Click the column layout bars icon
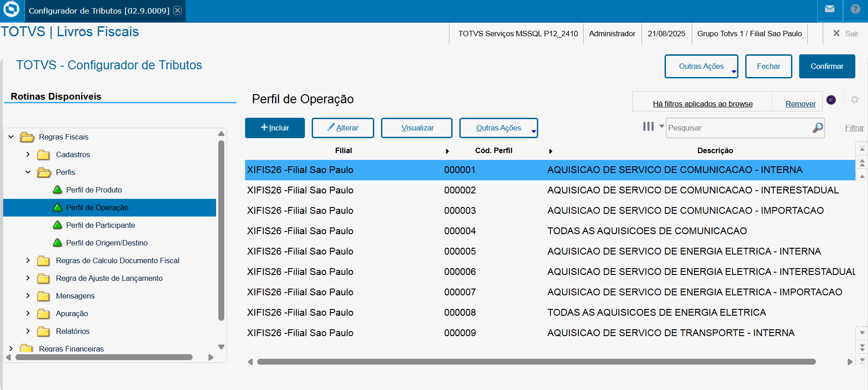Screen dimensions: 868x390 (x=648, y=126)
